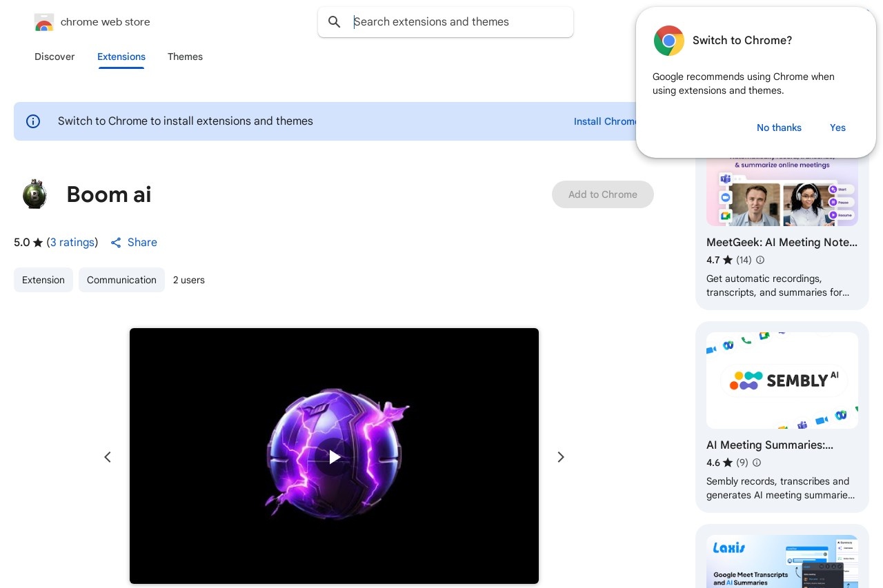Switch to the Extensions tab
This screenshot has width=883, height=588.
click(121, 57)
